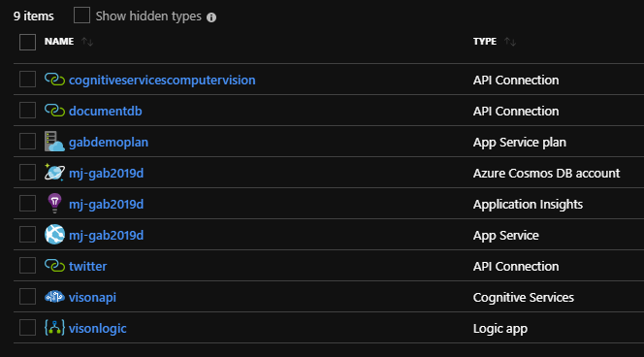Click the Azure Cosmos DB account type text
This screenshot has height=357, width=644.
546,173
